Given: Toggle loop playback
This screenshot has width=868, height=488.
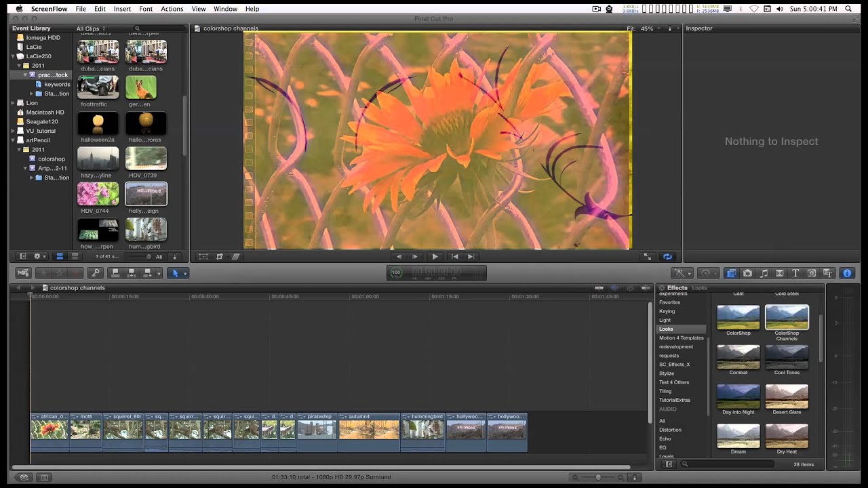Looking at the screenshot, I should click(x=667, y=257).
